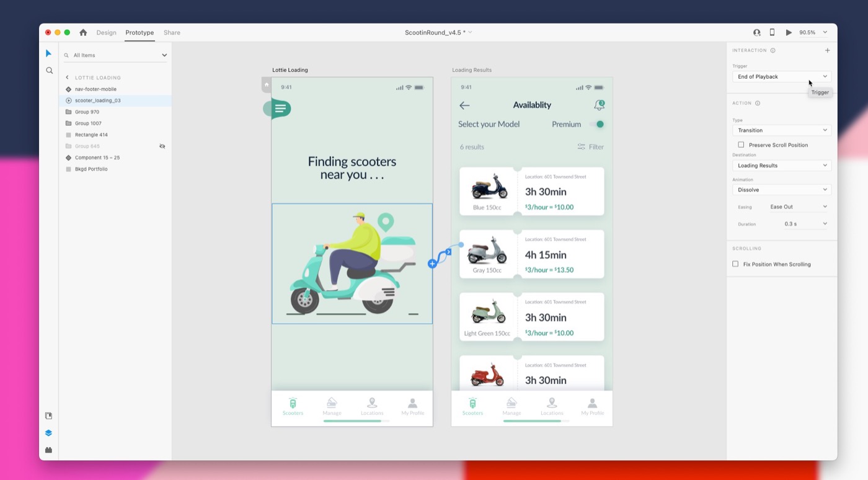
Task: Select the scooter_loading_03 layer
Action: [x=97, y=100]
